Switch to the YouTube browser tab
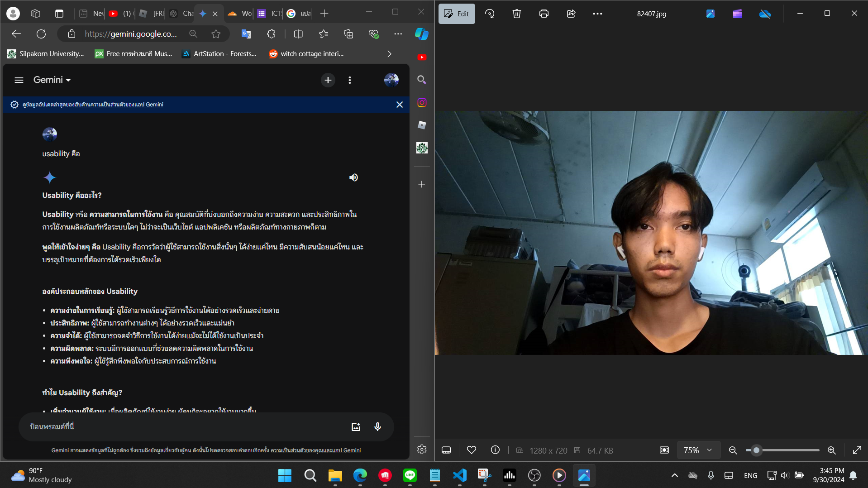The width and height of the screenshot is (868, 488). pyautogui.click(x=120, y=14)
